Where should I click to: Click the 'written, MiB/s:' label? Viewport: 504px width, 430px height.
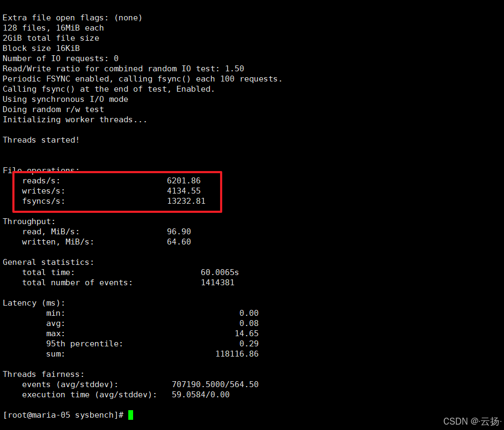[x=58, y=242]
